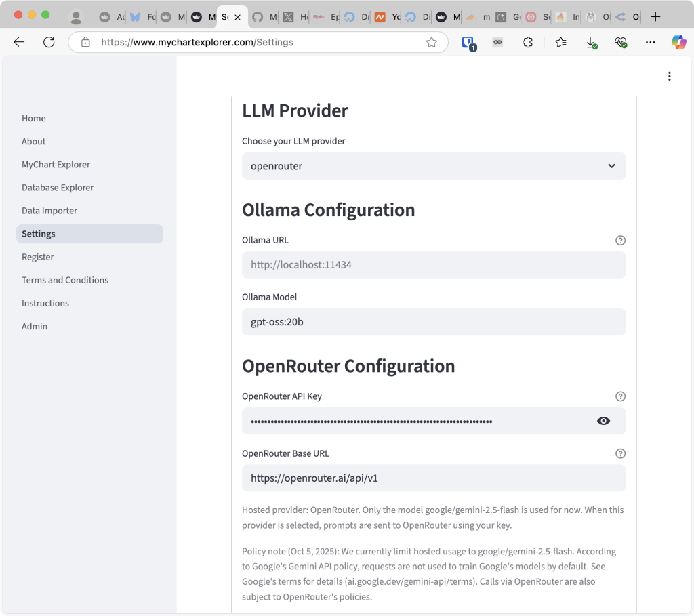This screenshot has width=694, height=616.
Task: Open a new browser tab
Action: point(655,17)
